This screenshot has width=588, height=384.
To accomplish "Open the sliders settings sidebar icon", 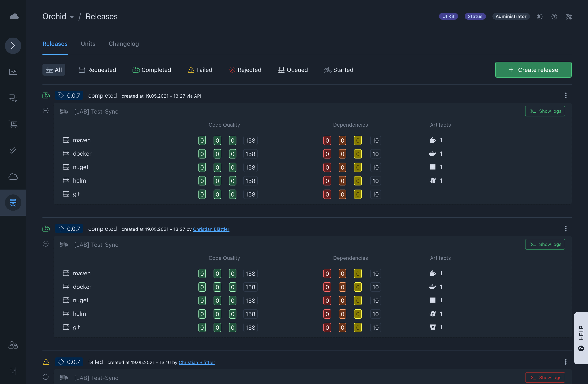I will 13,371.
